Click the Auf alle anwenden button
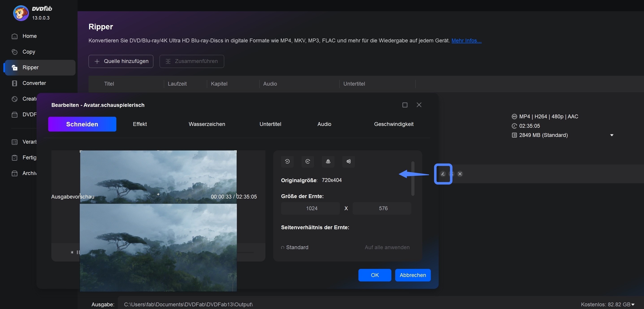 [387, 247]
